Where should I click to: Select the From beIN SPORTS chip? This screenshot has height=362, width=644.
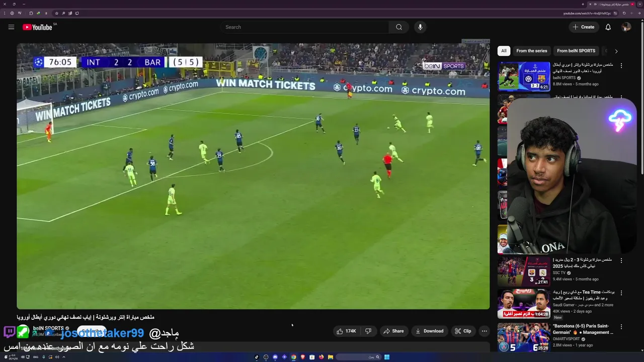pos(576,51)
